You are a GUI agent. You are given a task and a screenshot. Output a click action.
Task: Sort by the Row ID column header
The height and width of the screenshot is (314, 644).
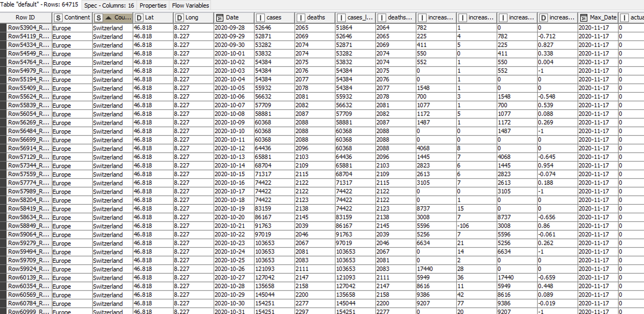coord(25,18)
